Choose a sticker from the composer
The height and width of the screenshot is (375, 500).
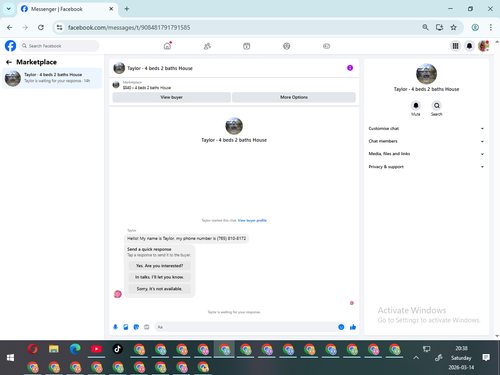pos(136,327)
